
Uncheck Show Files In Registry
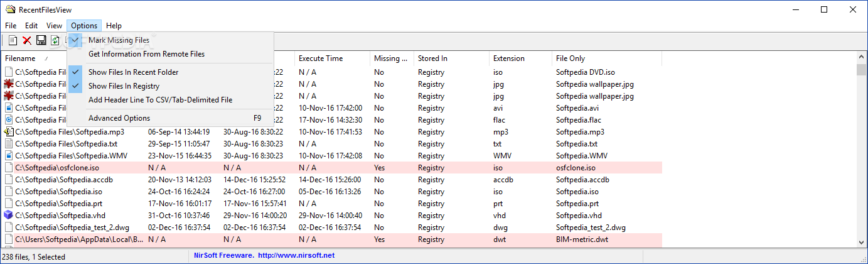coord(171,86)
